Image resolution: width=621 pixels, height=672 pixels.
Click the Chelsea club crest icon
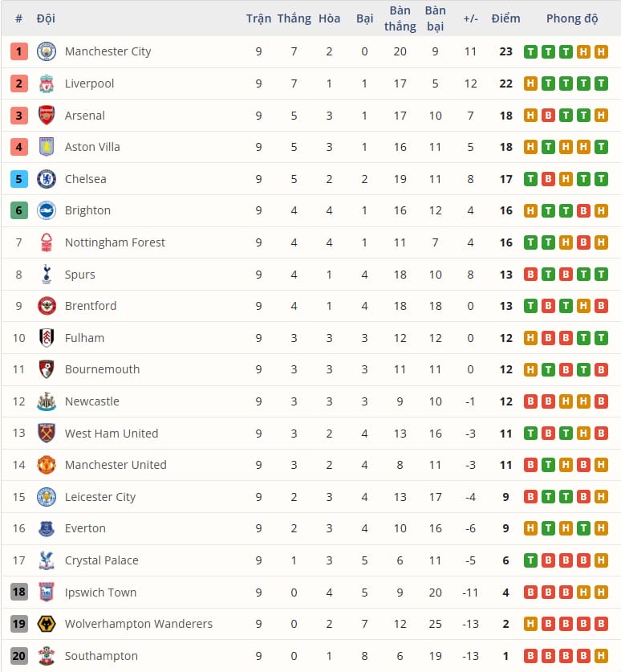coord(47,179)
